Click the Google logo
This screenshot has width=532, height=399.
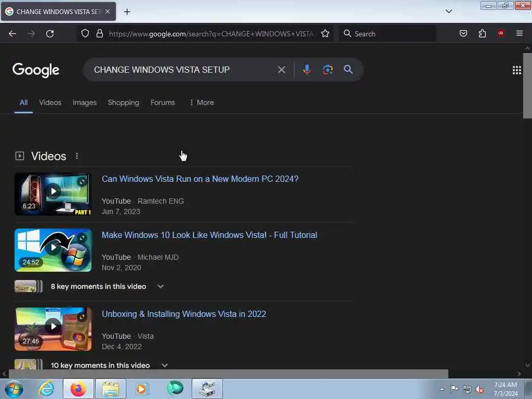[36, 70]
